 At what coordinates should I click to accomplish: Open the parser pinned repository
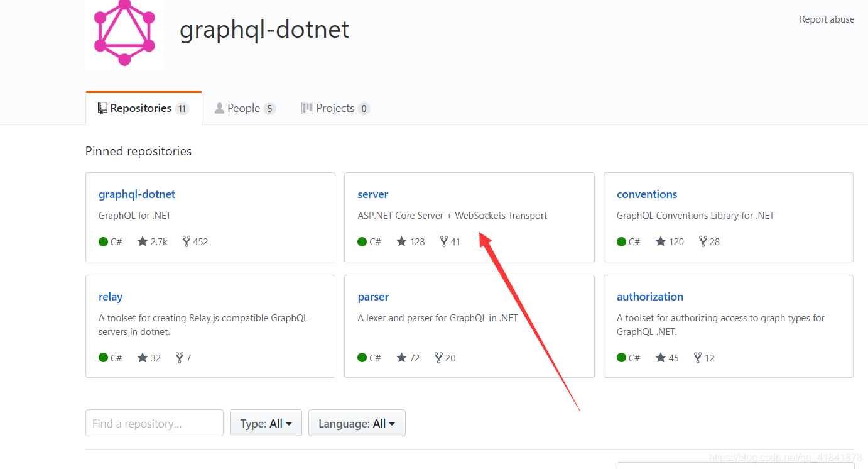373,297
